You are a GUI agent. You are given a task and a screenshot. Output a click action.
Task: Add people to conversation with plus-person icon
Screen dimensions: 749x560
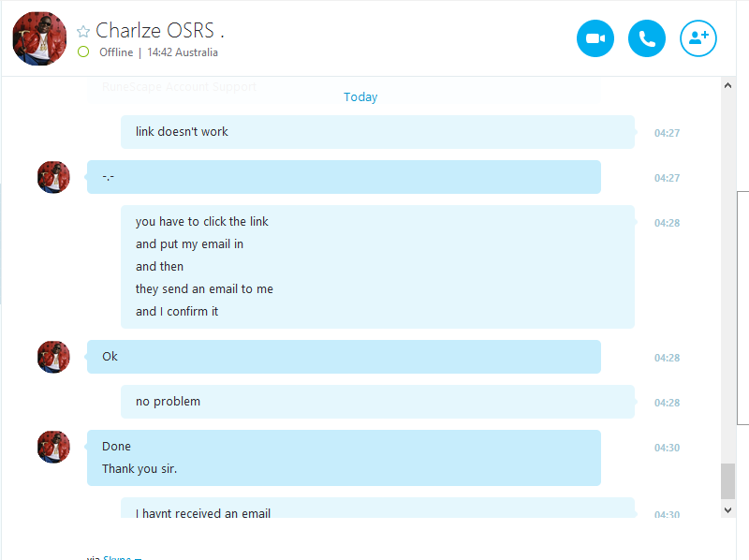tap(698, 38)
